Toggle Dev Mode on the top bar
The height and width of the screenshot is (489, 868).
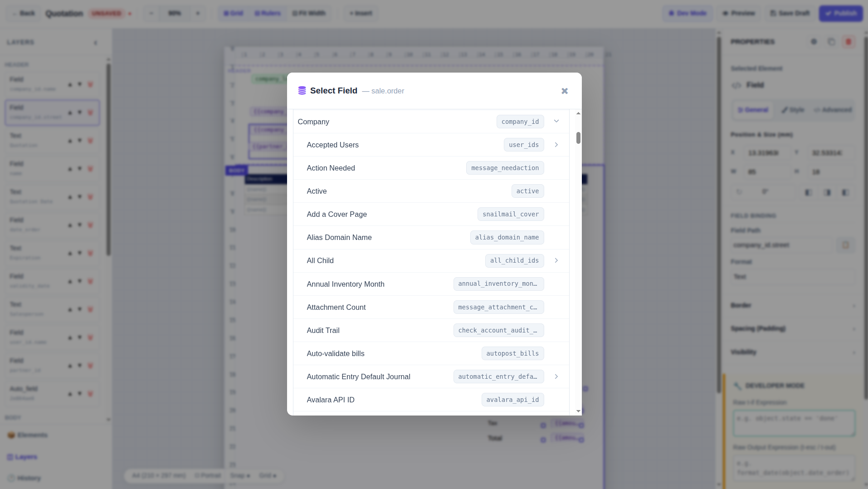coord(688,13)
